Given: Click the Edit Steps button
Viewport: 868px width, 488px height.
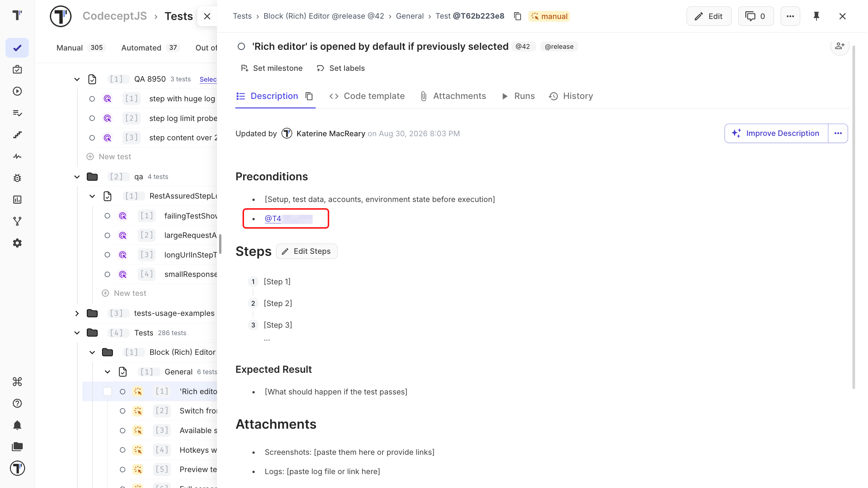Looking at the screenshot, I should [307, 251].
